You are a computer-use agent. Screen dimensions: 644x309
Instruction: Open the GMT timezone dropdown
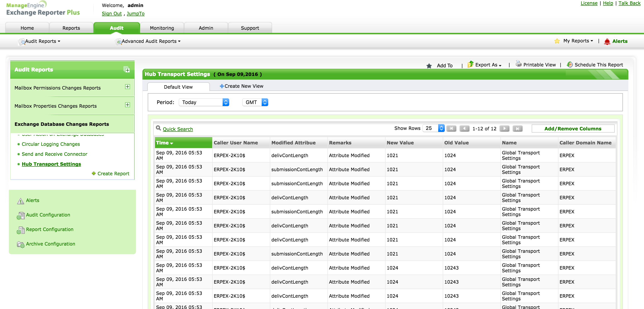pos(255,102)
